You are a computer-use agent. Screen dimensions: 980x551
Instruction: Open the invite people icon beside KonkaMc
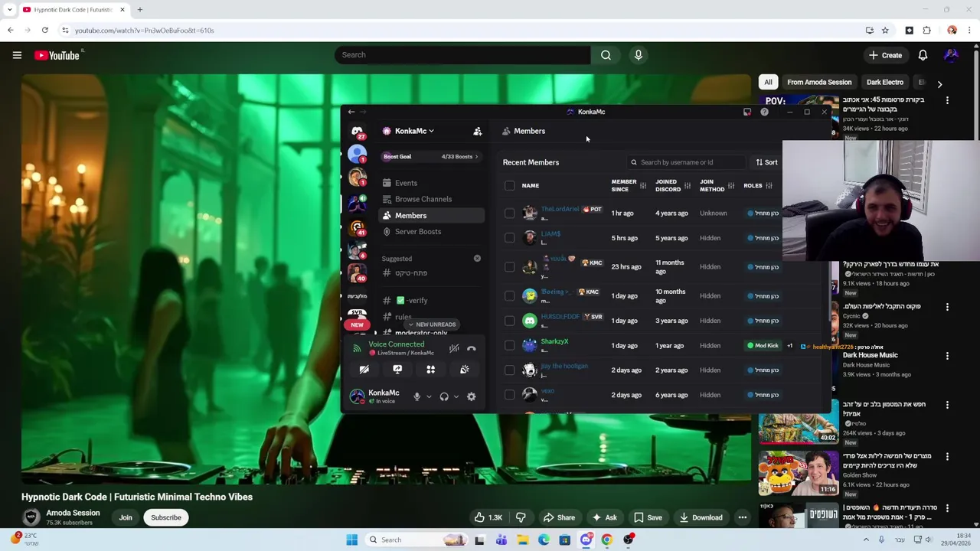[477, 131]
